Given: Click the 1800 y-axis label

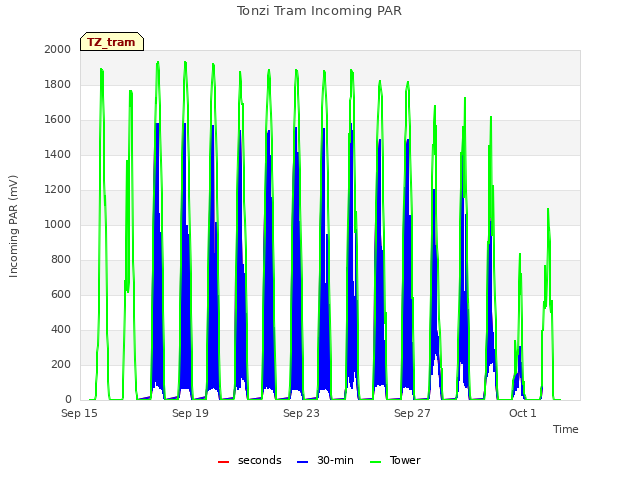Looking at the screenshot, I should pos(58,84).
